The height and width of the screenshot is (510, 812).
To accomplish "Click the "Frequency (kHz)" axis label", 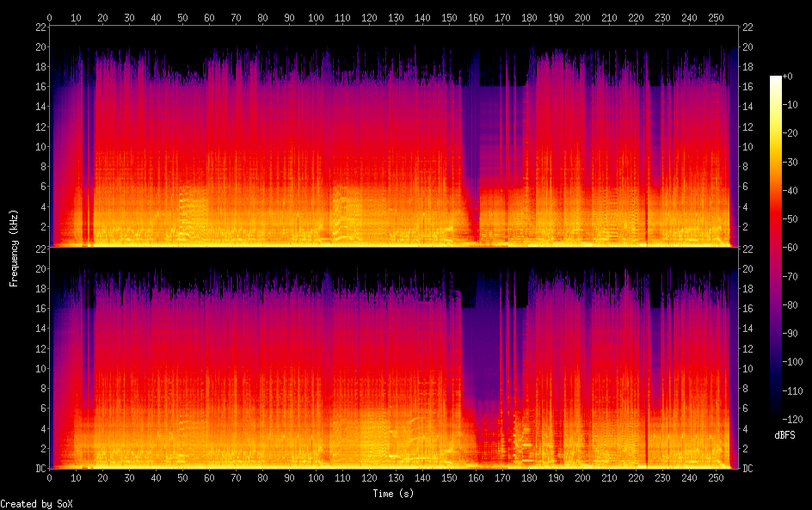I will click(x=15, y=248).
